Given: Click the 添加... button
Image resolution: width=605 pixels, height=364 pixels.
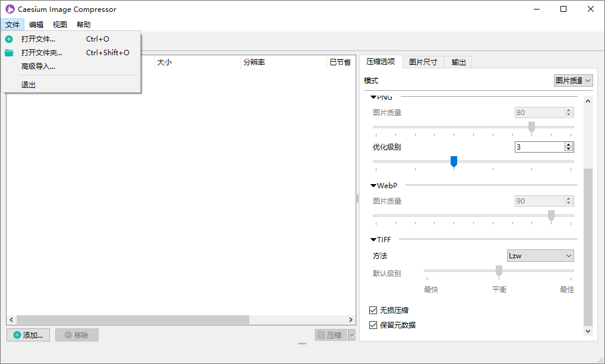Looking at the screenshot, I should pos(28,335).
